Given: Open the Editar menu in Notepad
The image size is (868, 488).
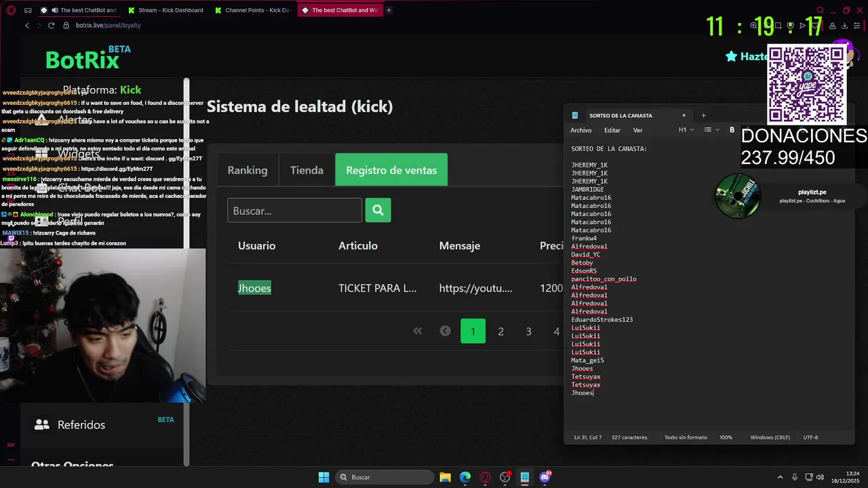Looking at the screenshot, I should point(612,130).
